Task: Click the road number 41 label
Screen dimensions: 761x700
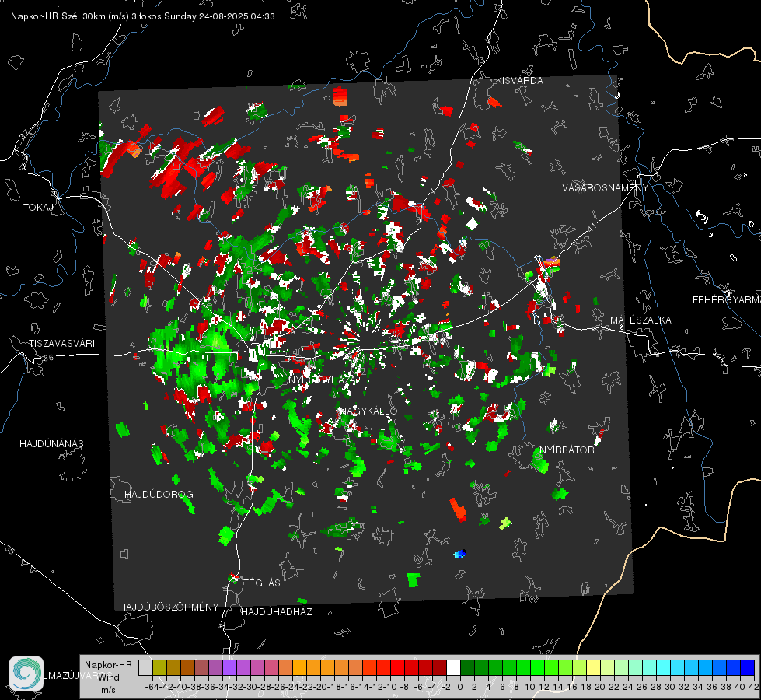Action: point(591,227)
